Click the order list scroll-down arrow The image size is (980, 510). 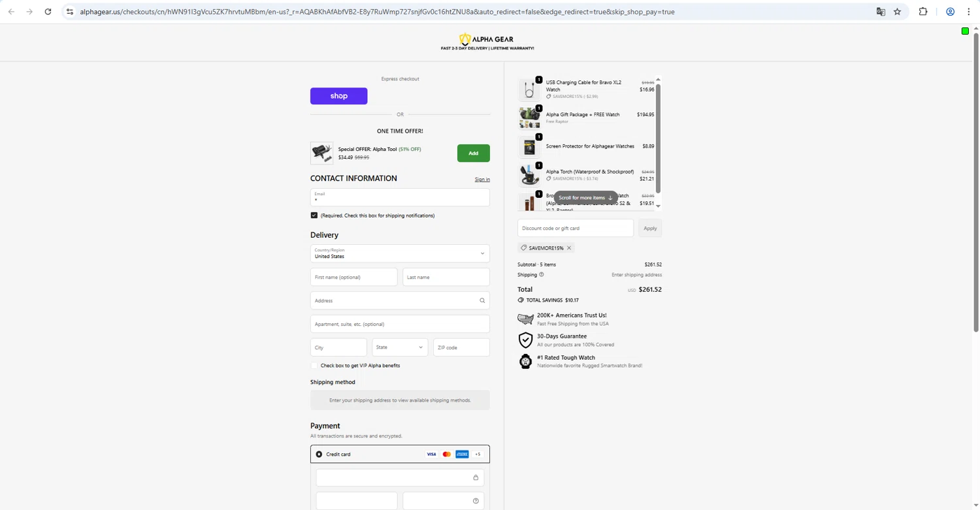pos(658,206)
